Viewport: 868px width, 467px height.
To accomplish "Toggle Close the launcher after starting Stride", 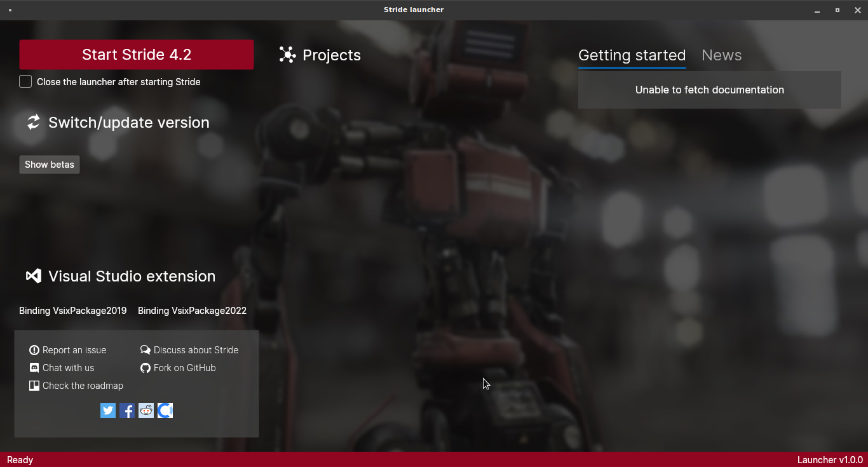I will pyautogui.click(x=25, y=81).
